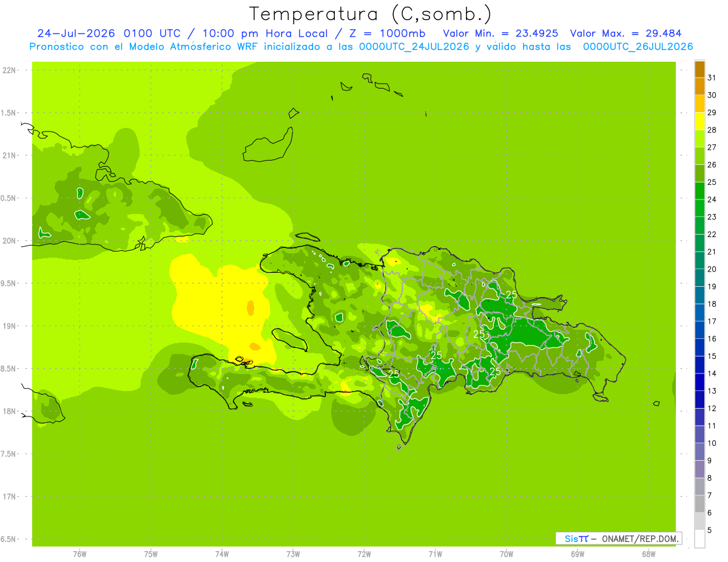Click legend value 23
Image resolution: width=728 pixels, height=562 pixels.
712,217
